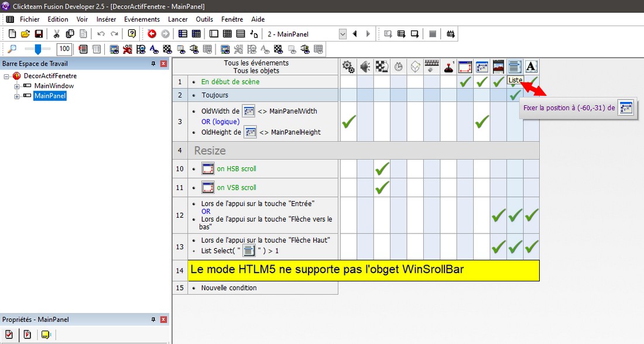Expand the MainWindow tree node

click(17, 86)
